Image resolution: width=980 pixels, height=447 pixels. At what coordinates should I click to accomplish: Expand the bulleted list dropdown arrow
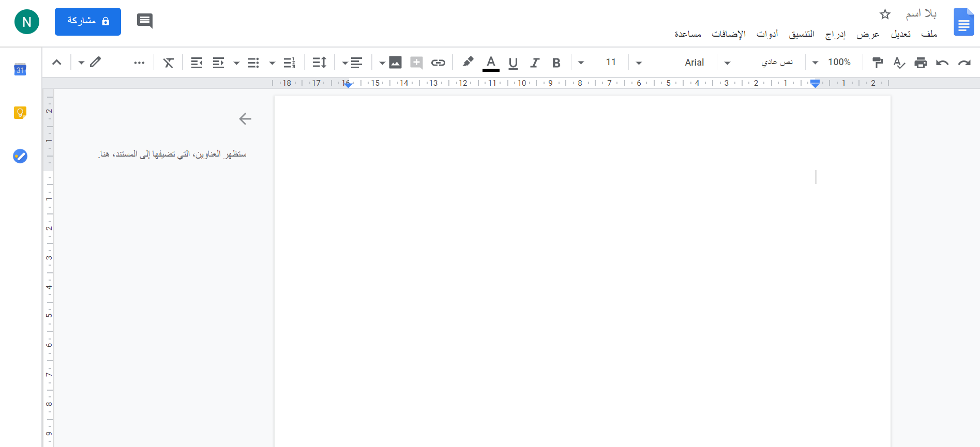(x=236, y=63)
